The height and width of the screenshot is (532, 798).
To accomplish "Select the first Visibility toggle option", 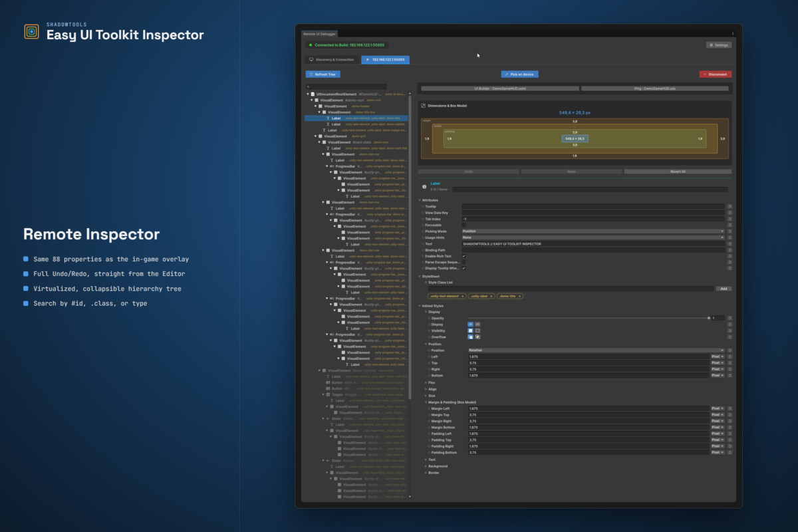I will pyautogui.click(x=471, y=331).
